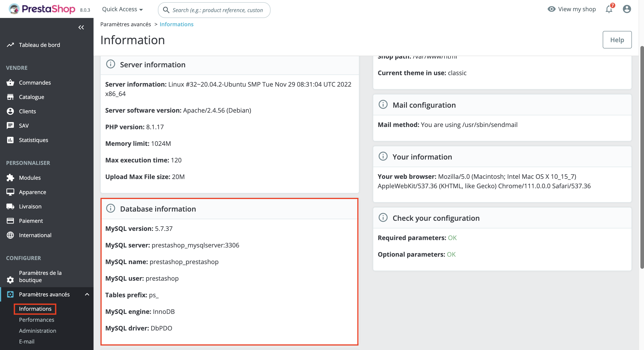Click the Paiement credit card icon

[10, 221]
